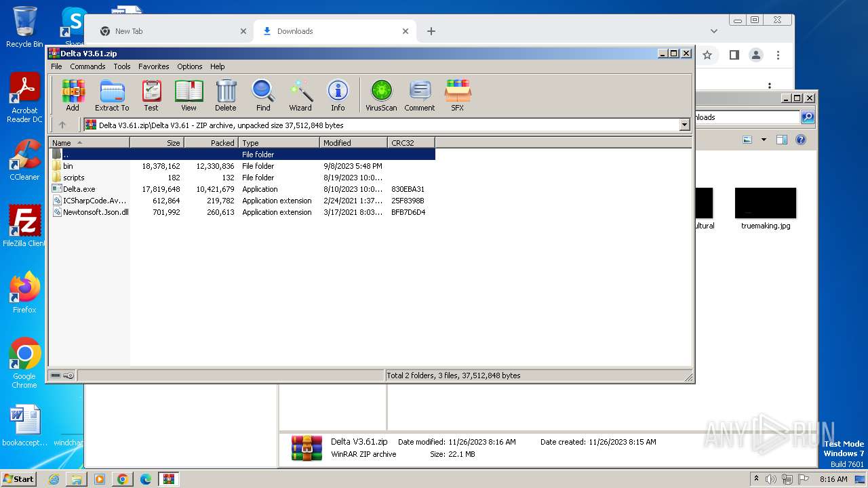Start VirusScan on the archive

(381, 95)
